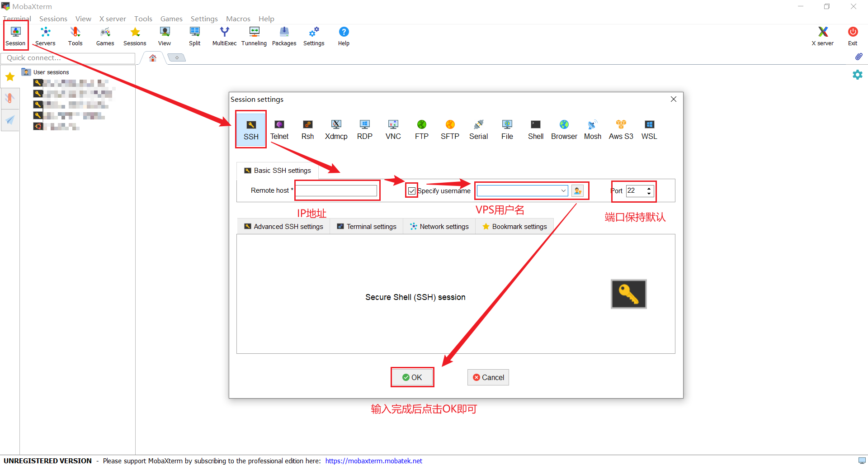
Task: Open the Settings gears toolbar icon
Action: [x=314, y=36]
